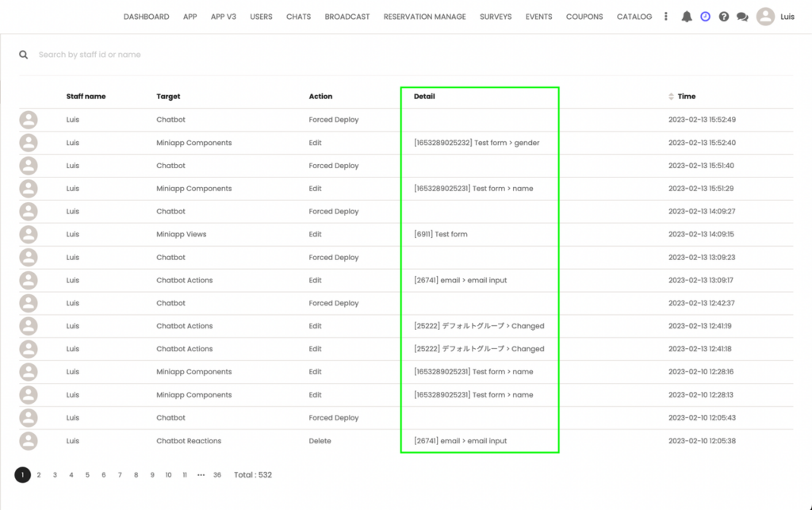The image size is (812, 510).
Task: Go to RESERVATION MANAGE section
Action: (x=424, y=17)
